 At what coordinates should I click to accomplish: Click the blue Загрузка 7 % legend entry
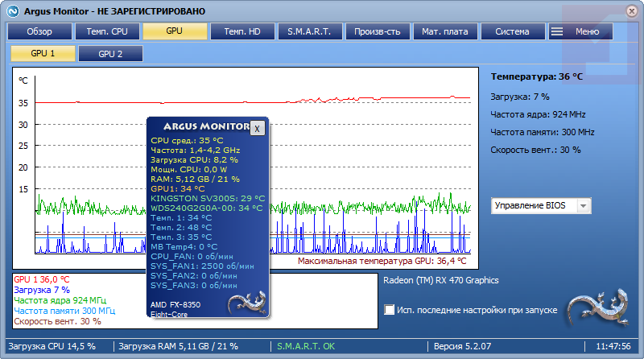[x=42, y=290]
